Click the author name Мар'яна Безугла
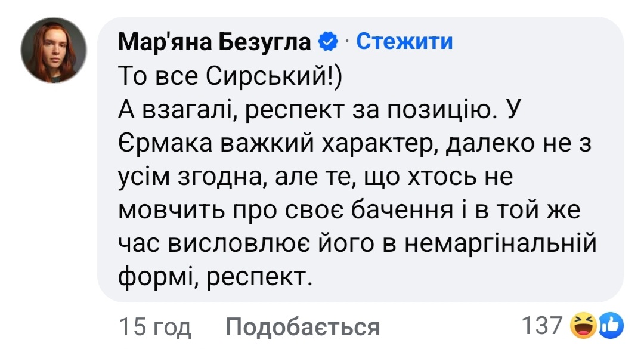The height and width of the screenshot is (349, 644). tap(215, 41)
